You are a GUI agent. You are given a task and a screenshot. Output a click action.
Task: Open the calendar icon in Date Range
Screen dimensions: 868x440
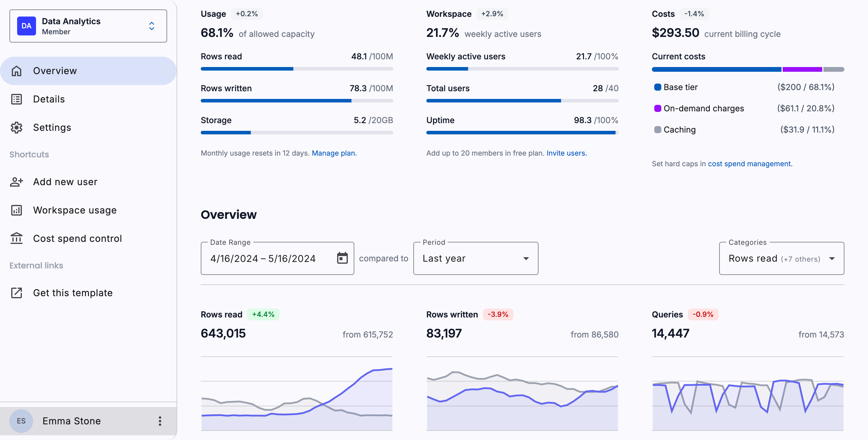click(x=342, y=258)
